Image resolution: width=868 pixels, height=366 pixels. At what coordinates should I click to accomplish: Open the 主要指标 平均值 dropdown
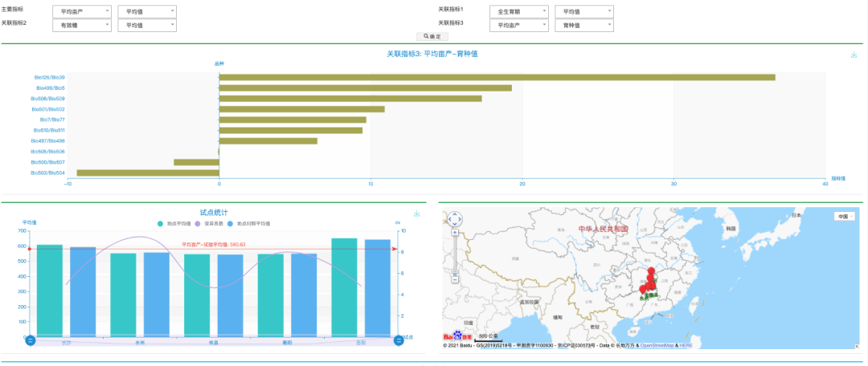click(147, 11)
